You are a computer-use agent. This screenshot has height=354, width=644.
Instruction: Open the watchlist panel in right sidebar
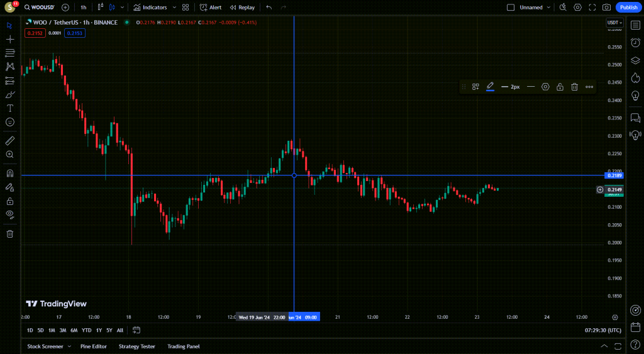coord(635,25)
